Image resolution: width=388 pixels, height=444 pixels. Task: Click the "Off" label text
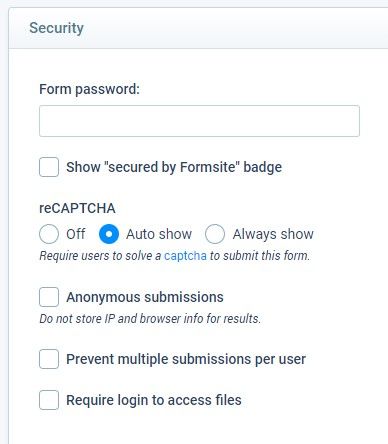(x=76, y=234)
